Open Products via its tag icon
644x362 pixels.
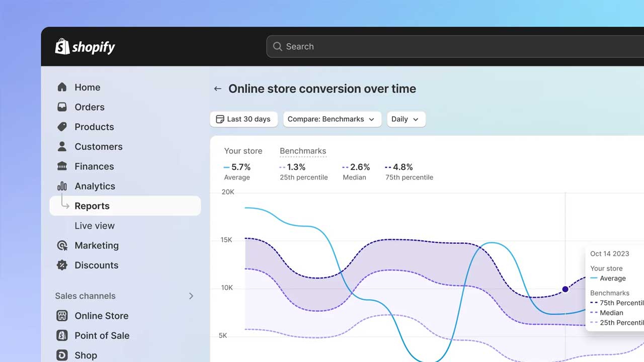[62, 127]
